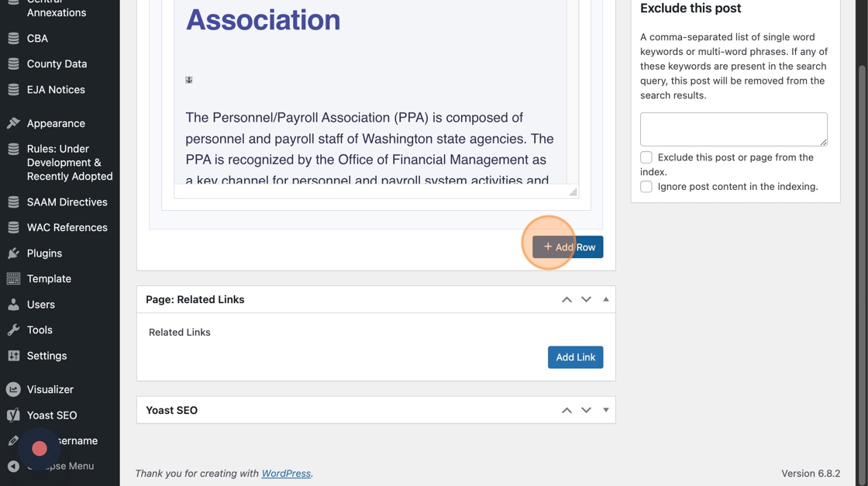The image size is (868, 486).
Task: Follow the WordPress footer link
Action: (286, 474)
